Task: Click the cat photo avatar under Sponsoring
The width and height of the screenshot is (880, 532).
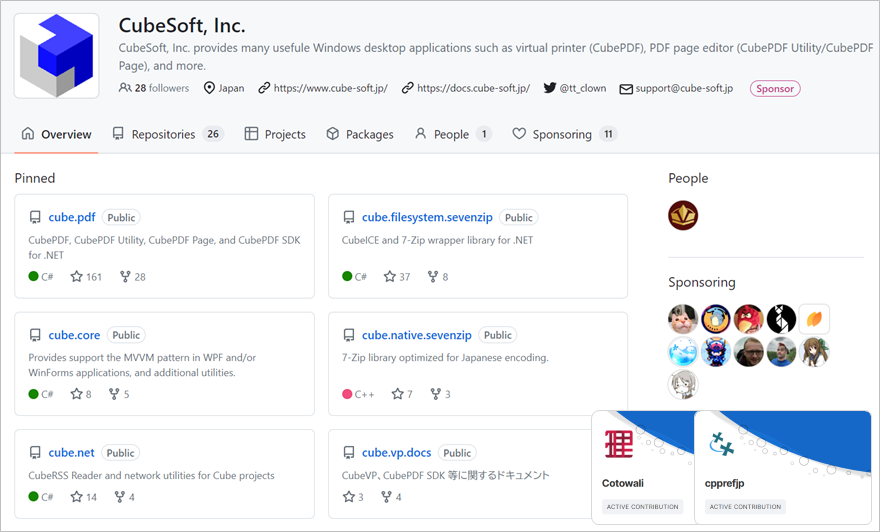Action: [683, 319]
